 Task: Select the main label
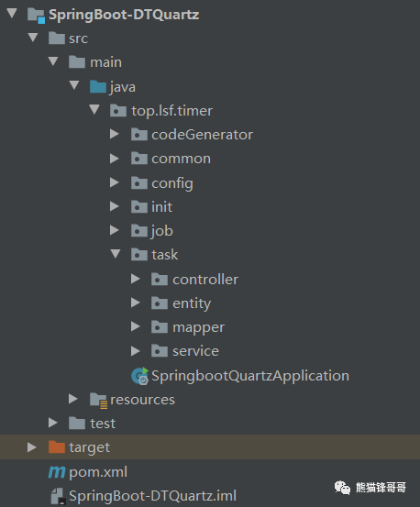pos(106,62)
